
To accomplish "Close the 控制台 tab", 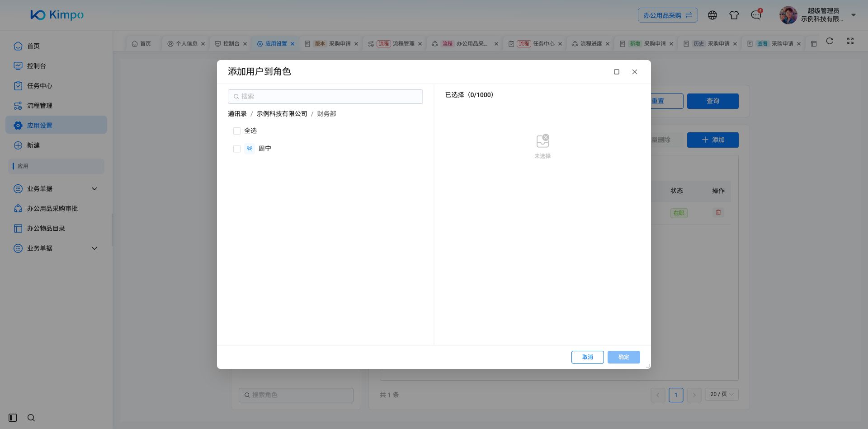I will [245, 44].
